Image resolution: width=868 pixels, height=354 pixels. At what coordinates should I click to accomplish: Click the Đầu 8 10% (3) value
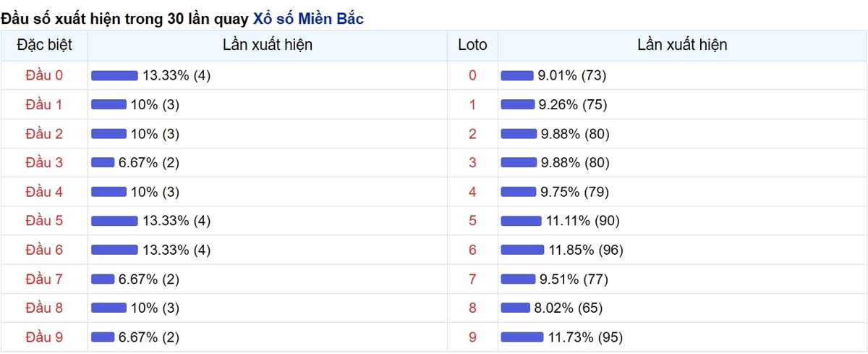pyautogui.click(x=155, y=308)
